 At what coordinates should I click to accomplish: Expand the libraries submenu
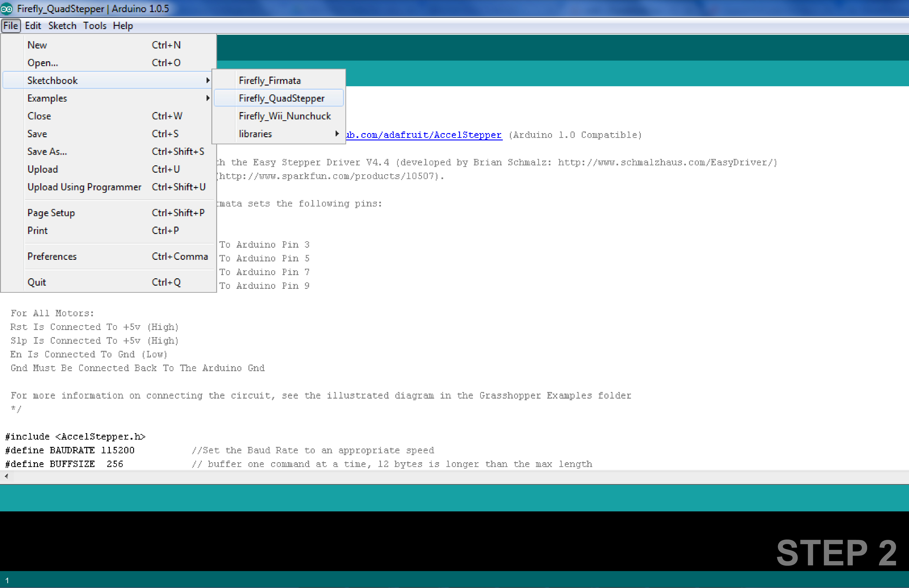279,134
